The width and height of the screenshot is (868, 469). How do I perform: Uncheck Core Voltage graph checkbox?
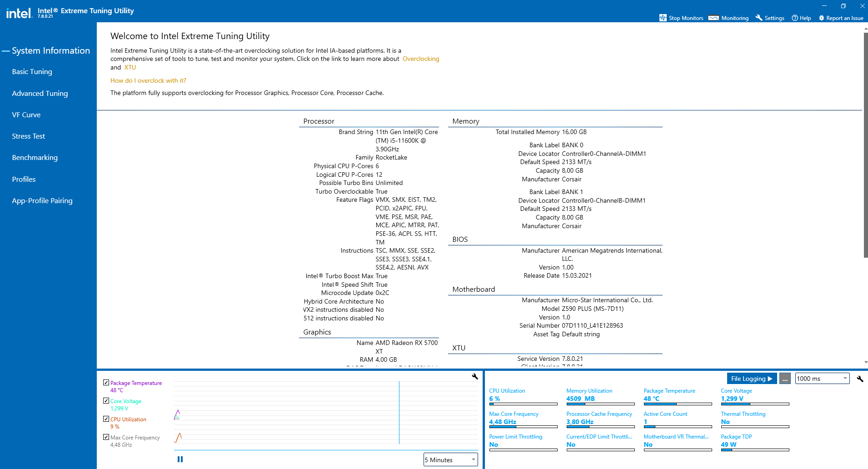coord(106,401)
